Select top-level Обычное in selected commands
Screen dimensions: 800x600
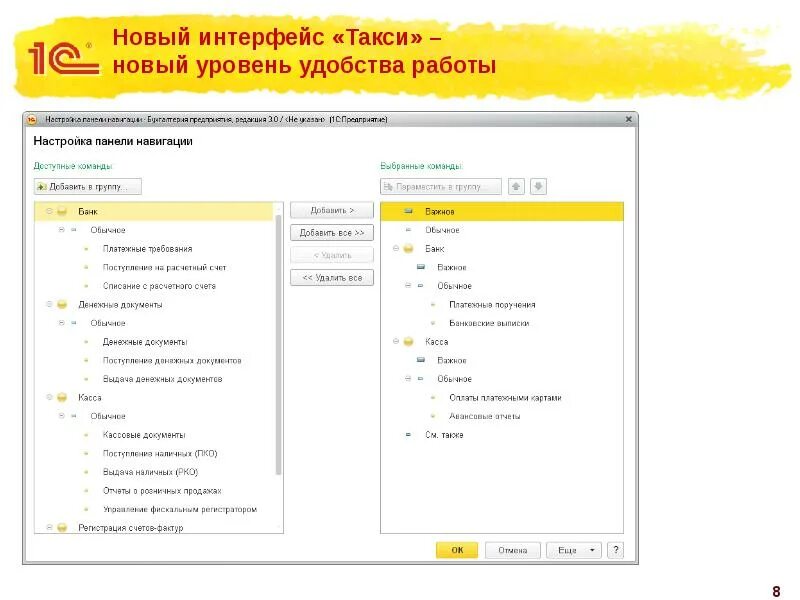coord(442,230)
